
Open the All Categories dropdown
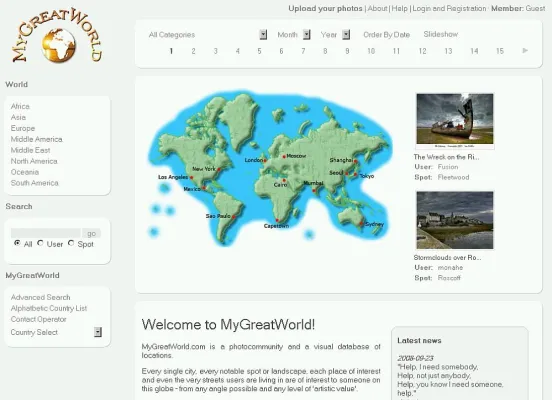coord(208,35)
